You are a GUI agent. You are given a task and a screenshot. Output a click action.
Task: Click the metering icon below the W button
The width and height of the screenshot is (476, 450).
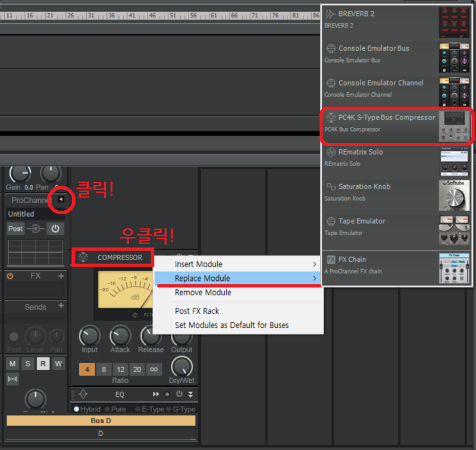click(12, 380)
